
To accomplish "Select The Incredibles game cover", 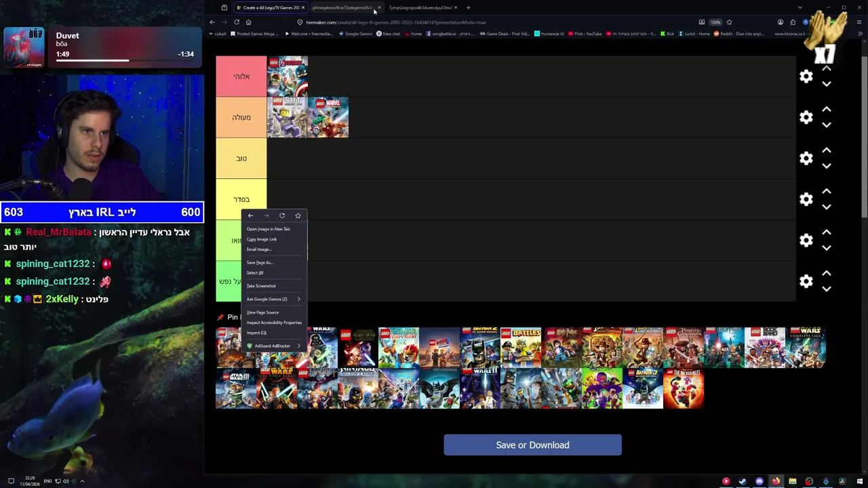I will (x=684, y=388).
